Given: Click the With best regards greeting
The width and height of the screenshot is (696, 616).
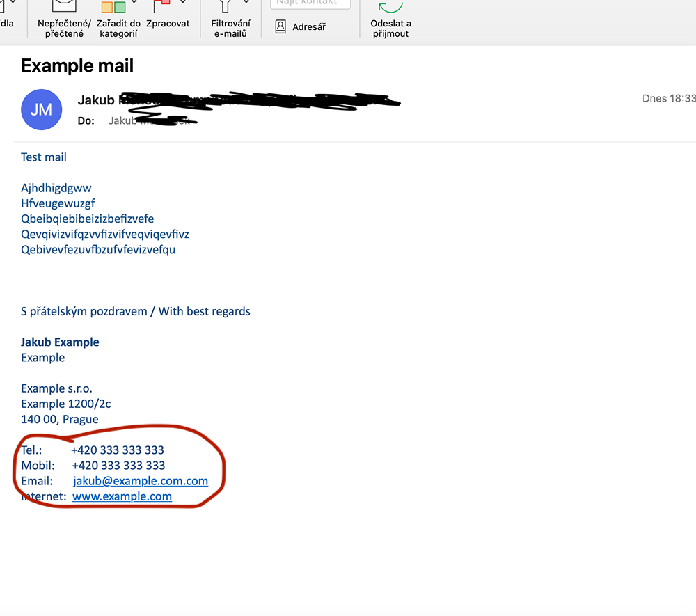Looking at the screenshot, I should [204, 311].
